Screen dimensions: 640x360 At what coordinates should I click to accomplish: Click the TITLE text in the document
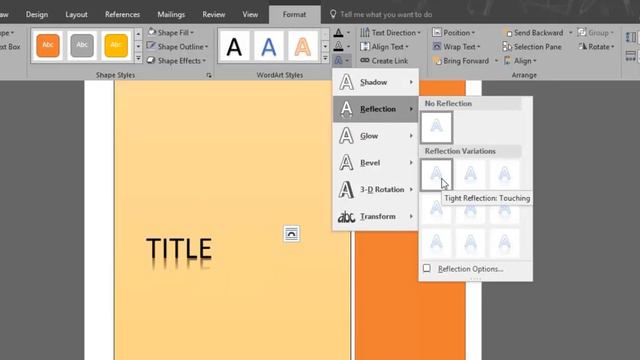tap(179, 249)
